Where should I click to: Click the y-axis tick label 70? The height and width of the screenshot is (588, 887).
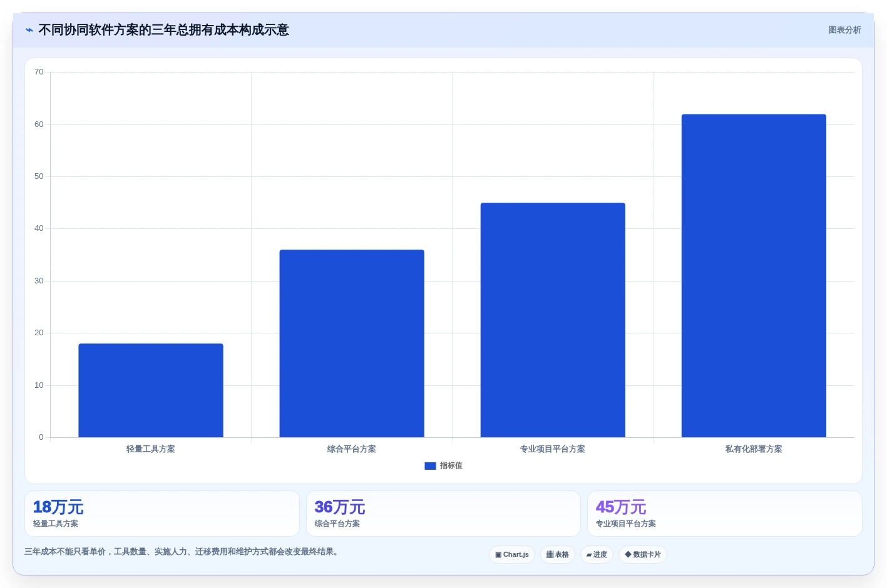(39, 72)
